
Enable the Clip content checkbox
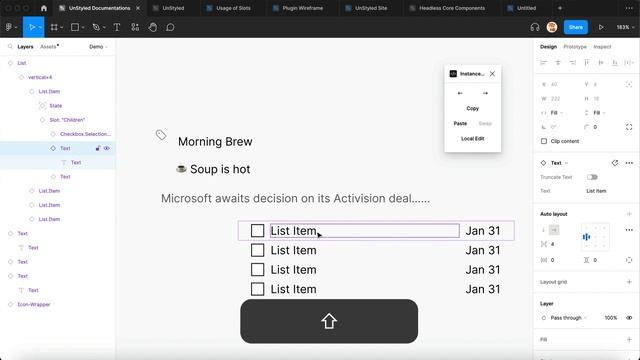(x=544, y=141)
